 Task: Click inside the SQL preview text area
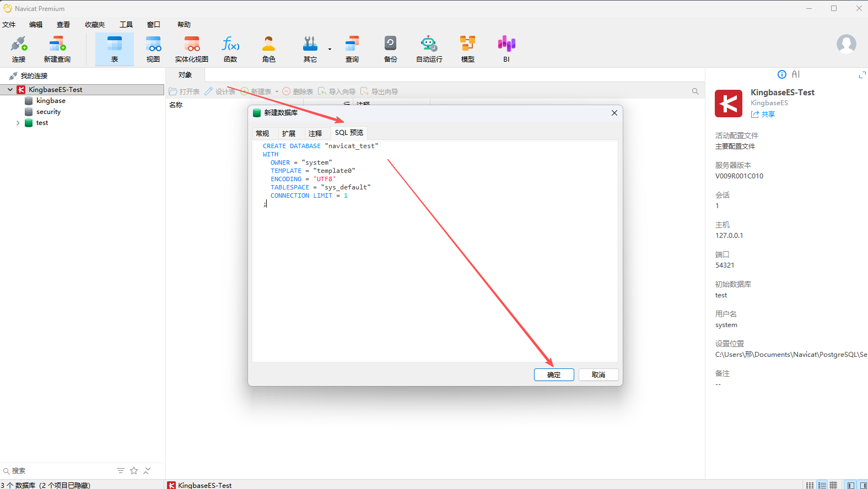435,251
